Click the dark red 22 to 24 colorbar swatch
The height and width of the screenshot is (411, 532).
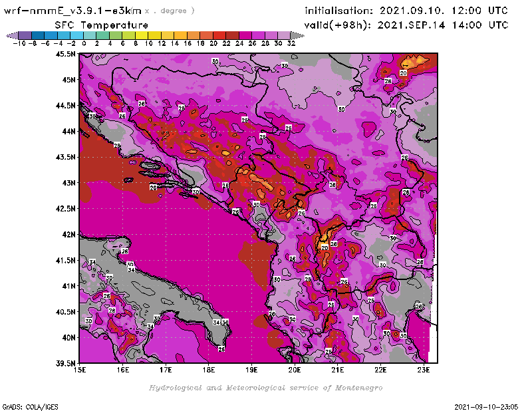232,35
